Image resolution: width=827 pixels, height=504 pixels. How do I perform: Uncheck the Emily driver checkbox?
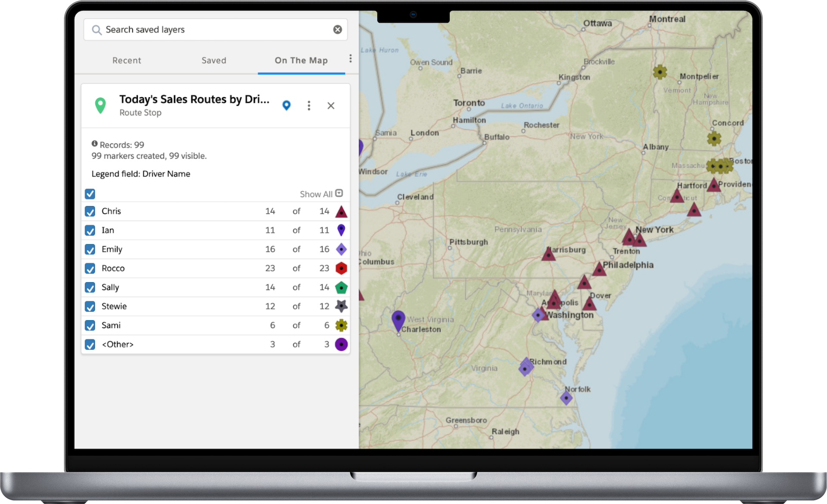90,250
